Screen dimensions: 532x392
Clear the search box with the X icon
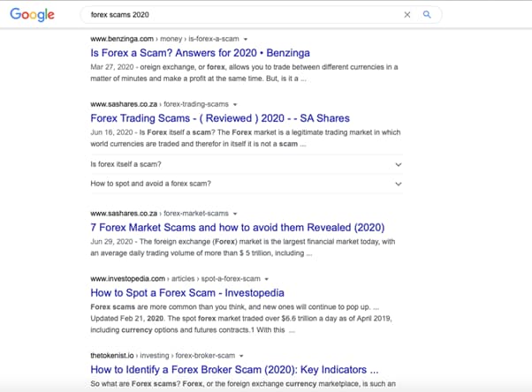pyautogui.click(x=407, y=15)
